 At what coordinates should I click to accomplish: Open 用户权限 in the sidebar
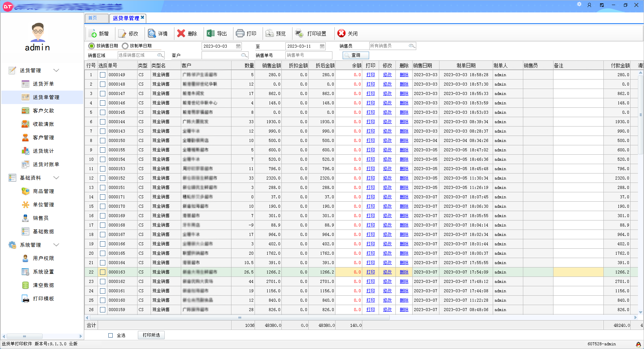point(43,258)
